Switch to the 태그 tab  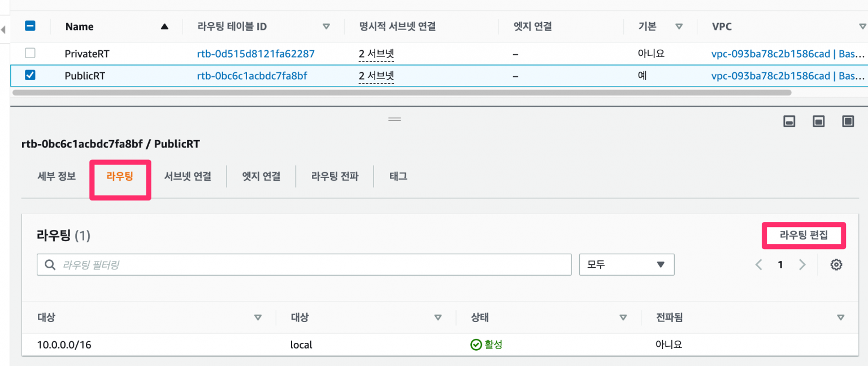click(398, 176)
